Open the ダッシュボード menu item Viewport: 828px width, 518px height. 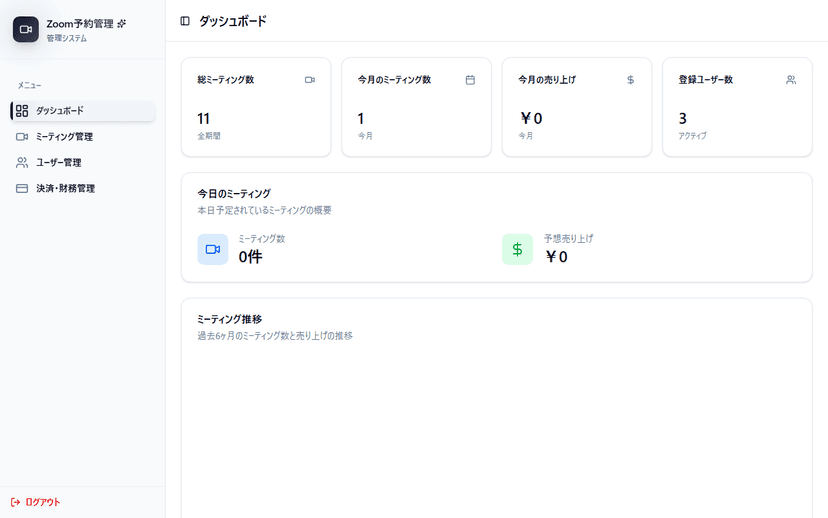click(x=82, y=111)
